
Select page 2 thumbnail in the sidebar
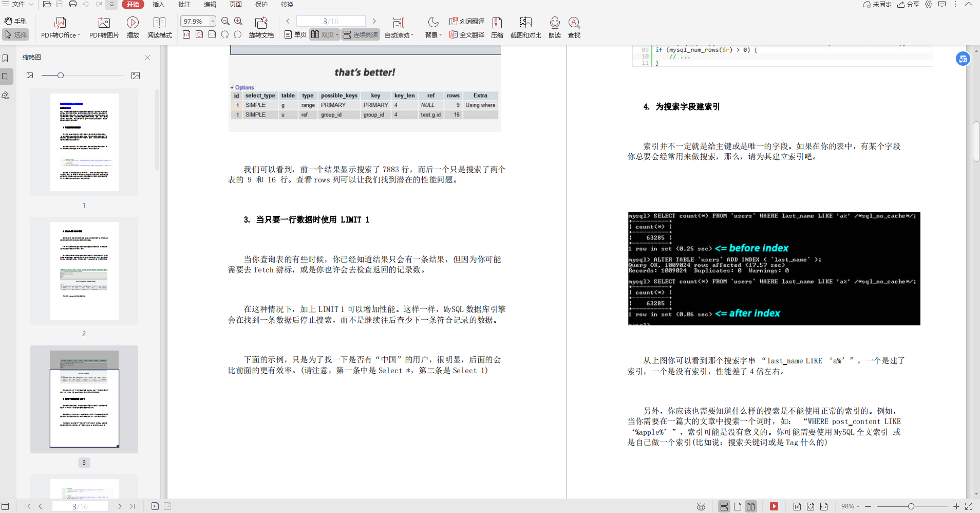coord(84,270)
